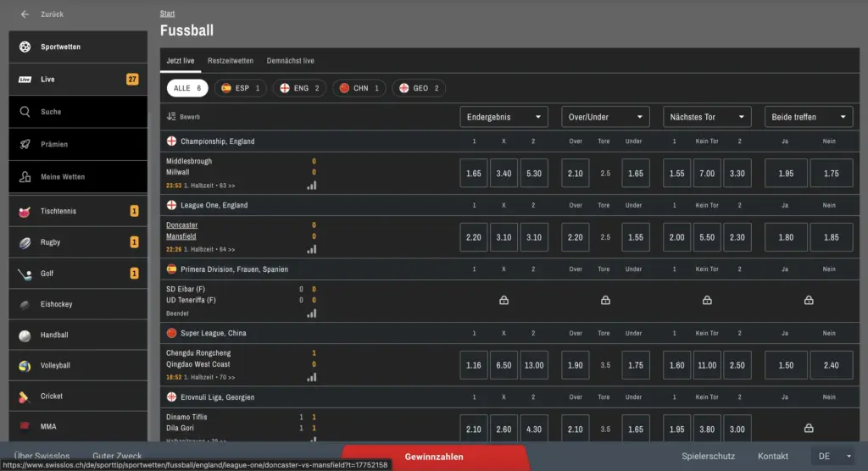Image resolution: width=868 pixels, height=471 pixels.
Task: Click the Volleyball icon in sidebar
Action: click(x=25, y=366)
